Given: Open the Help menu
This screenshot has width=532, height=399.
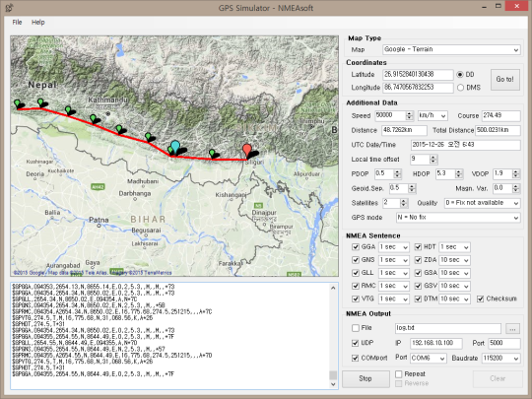Looking at the screenshot, I should tap(38, 23).
